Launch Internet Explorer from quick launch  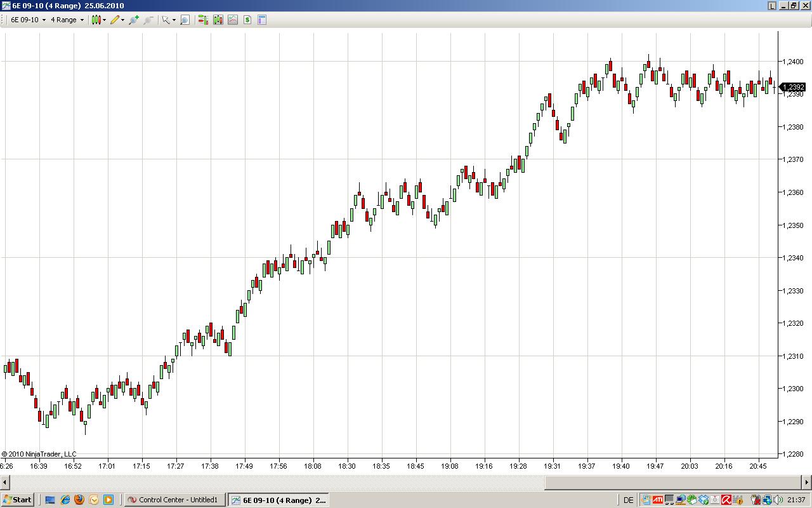coord(65,500)
